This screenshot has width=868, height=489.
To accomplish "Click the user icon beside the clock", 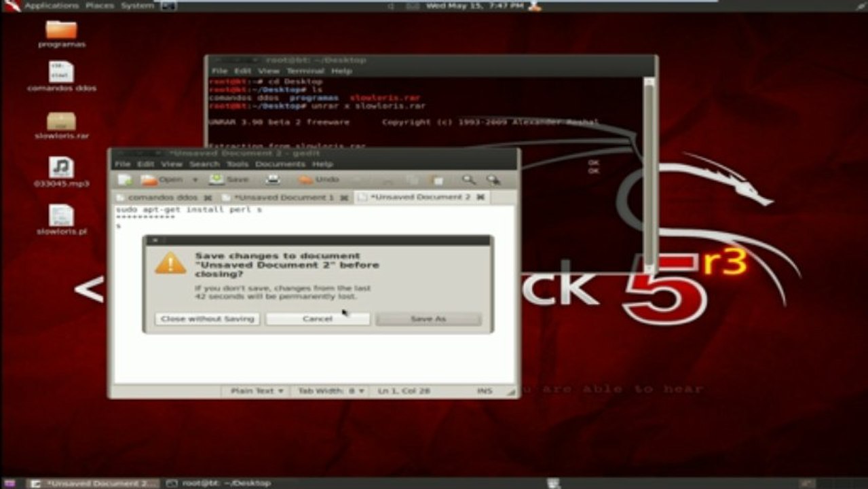I will 534,5.
